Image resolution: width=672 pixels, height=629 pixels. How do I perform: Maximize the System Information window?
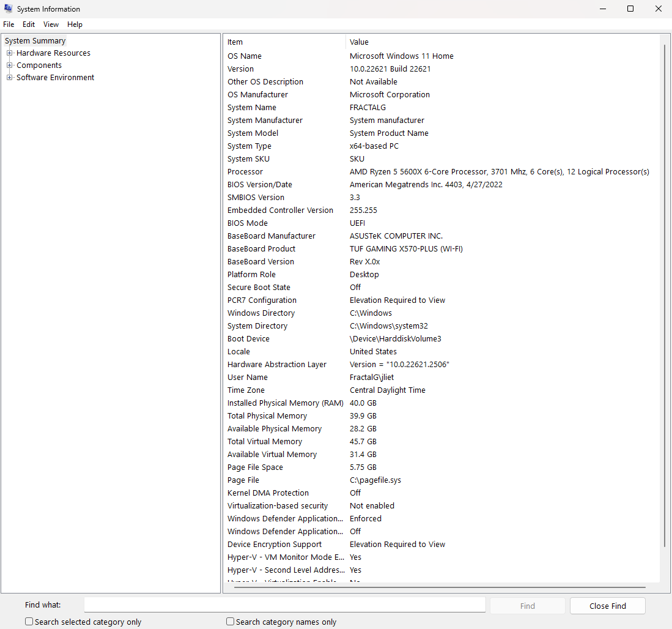[630, 9]
